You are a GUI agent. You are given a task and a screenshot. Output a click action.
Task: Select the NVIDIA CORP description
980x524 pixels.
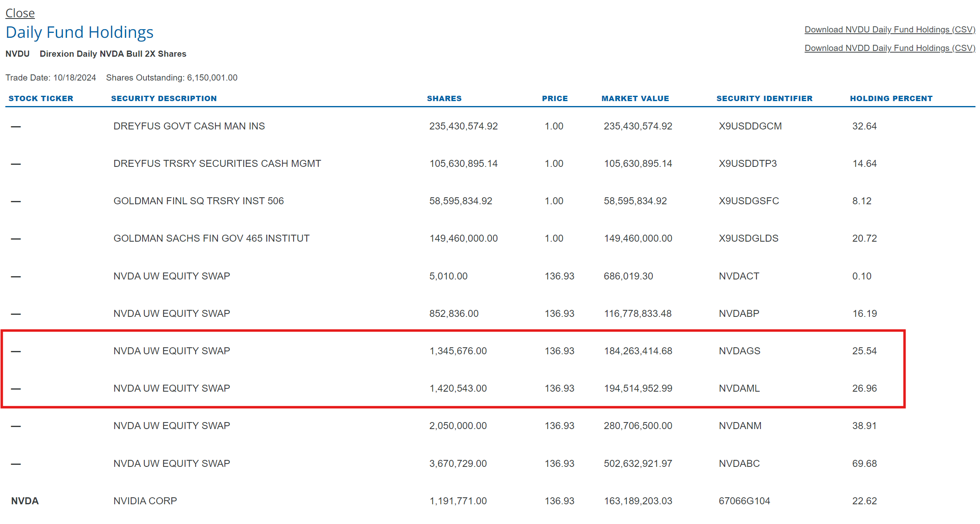[145, 501]
